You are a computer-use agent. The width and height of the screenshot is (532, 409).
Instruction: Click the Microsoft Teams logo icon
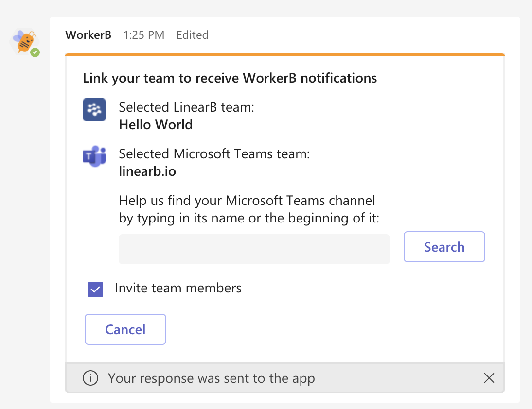(x=94, y=156)
